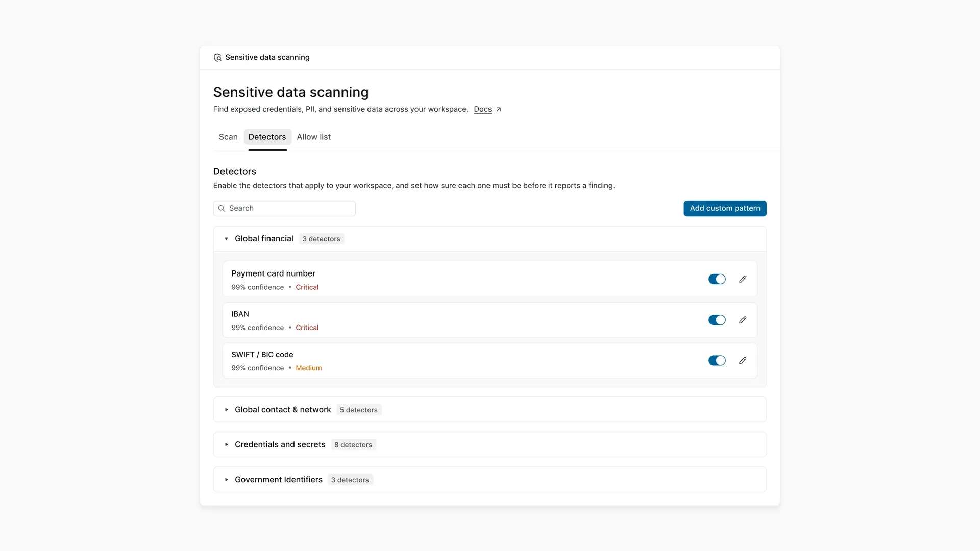Click the '3 detectors' badge beside Government Identifiers
This screenshot has height=551, width=980.
pyautogui.click(x=350, y=480)
